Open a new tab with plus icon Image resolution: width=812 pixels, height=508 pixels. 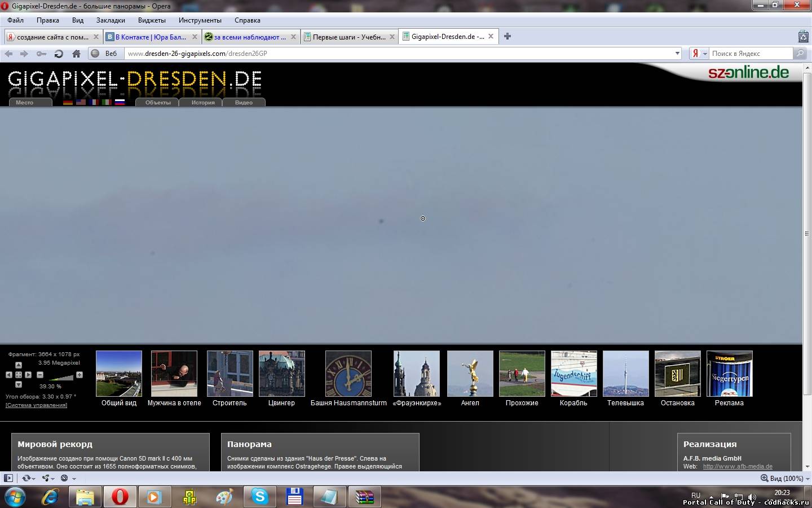507,36
